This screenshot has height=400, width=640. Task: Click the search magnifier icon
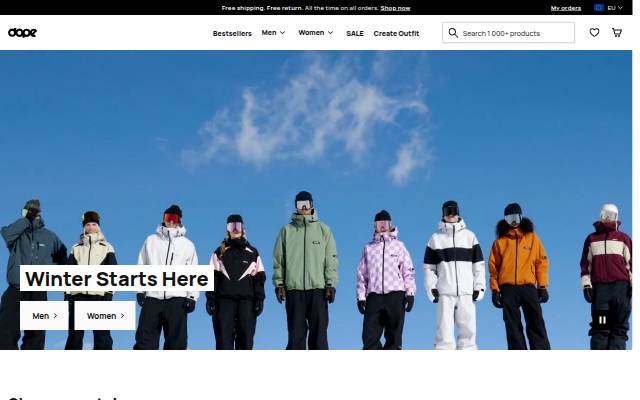pos(453,33)
